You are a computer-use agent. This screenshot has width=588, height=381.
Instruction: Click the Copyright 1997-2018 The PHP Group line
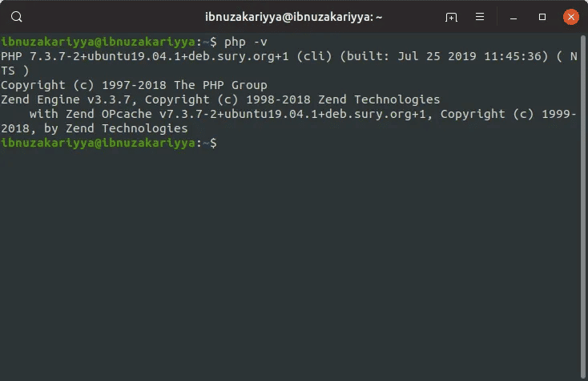(x=134, y=85)
